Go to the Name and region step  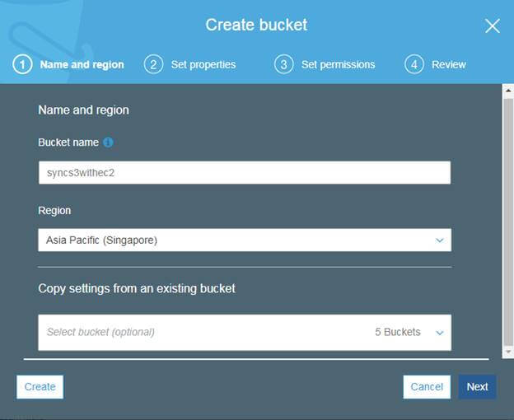82,64
